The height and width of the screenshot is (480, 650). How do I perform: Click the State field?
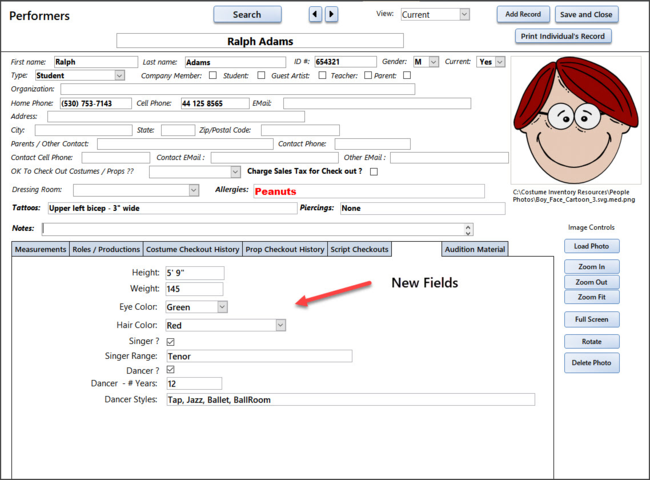click(x=178, y=130)
